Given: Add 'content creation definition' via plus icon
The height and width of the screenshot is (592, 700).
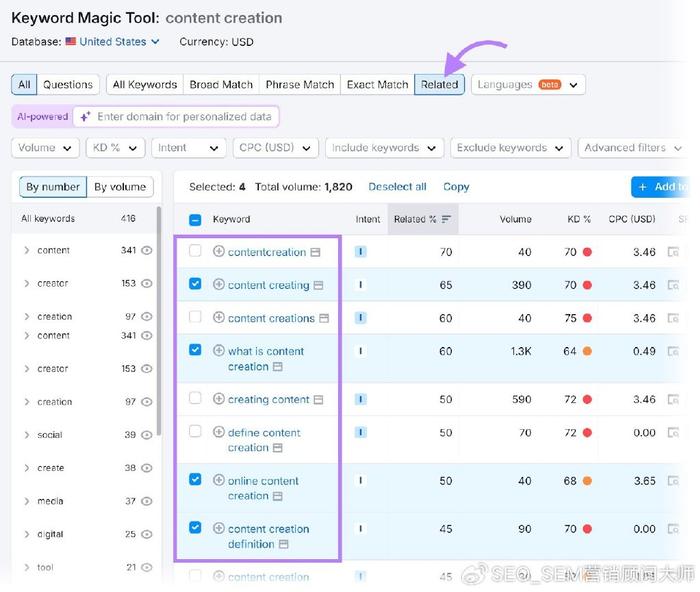Looking at the screenshot, I should coord(218,529).
